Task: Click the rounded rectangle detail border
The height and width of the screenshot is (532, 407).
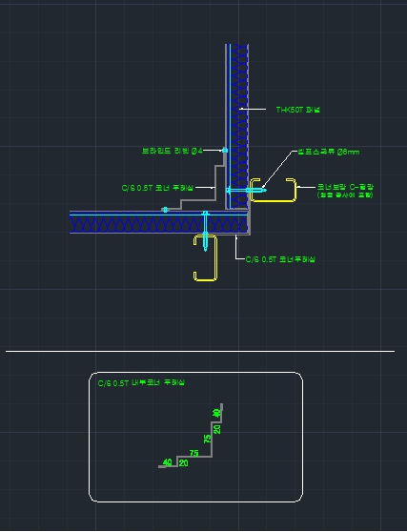Action: [195, 437]
